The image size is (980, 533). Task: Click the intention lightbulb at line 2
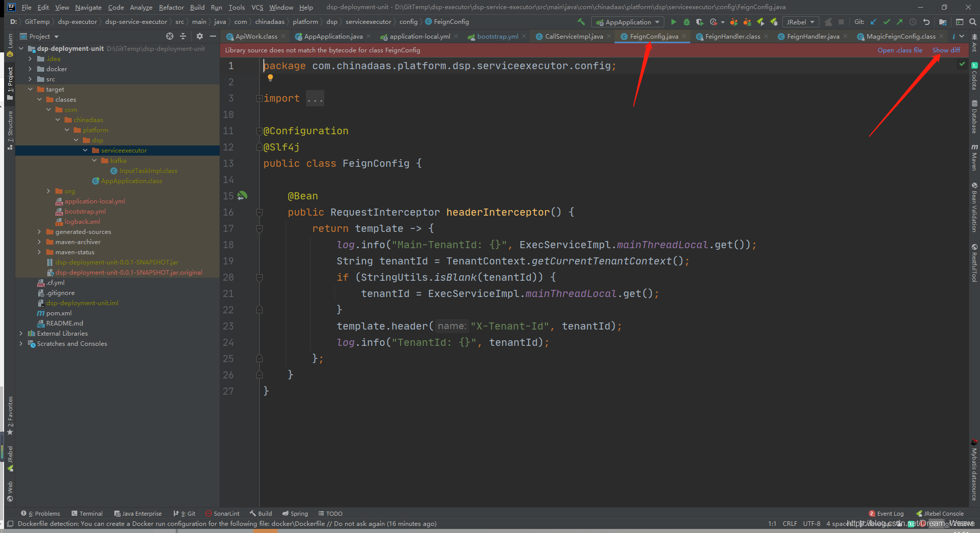click(270, 78)
